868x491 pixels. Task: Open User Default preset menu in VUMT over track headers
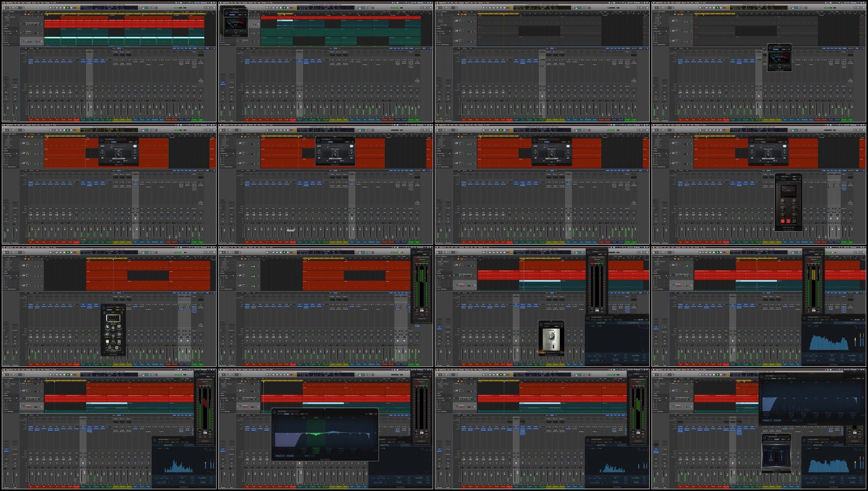point(238,12)
